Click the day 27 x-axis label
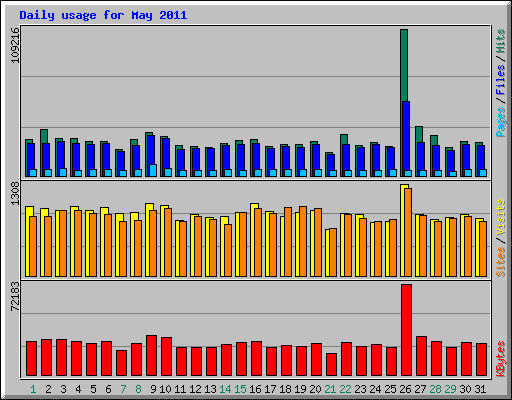The image size is (512, 400). click(420, 389)
